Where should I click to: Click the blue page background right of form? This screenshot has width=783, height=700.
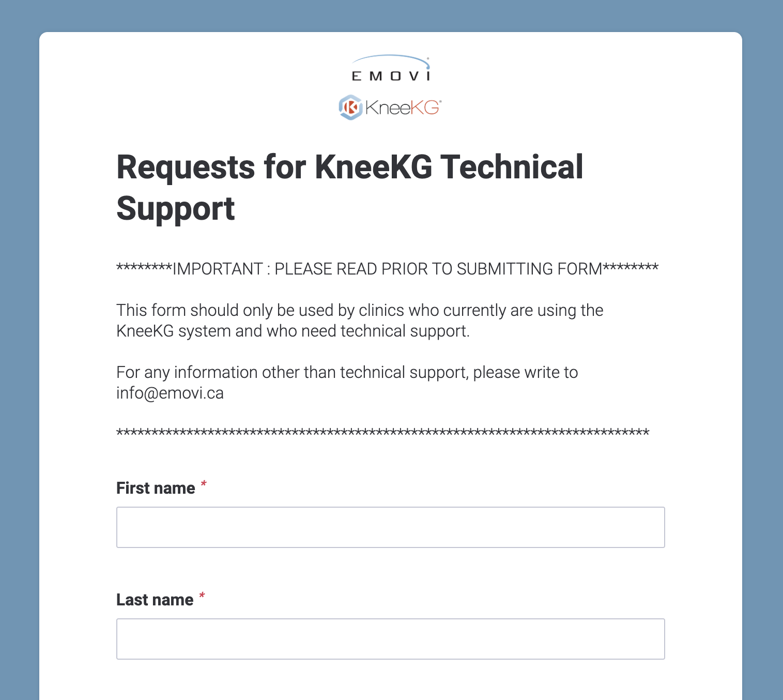(762, 362)
